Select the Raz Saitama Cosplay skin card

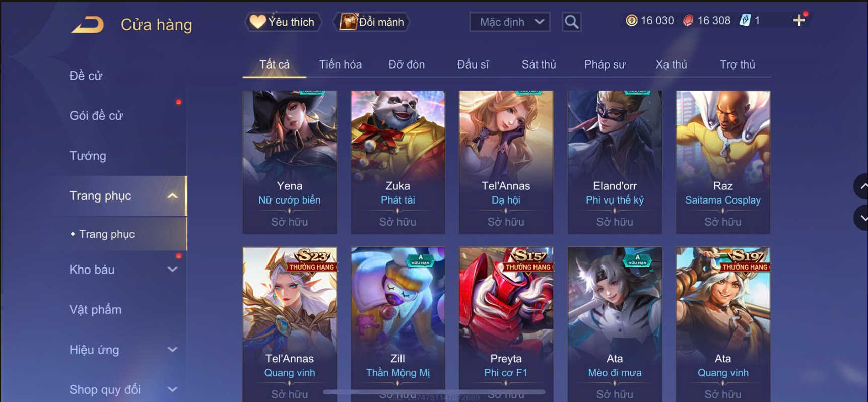coord(723,162)
